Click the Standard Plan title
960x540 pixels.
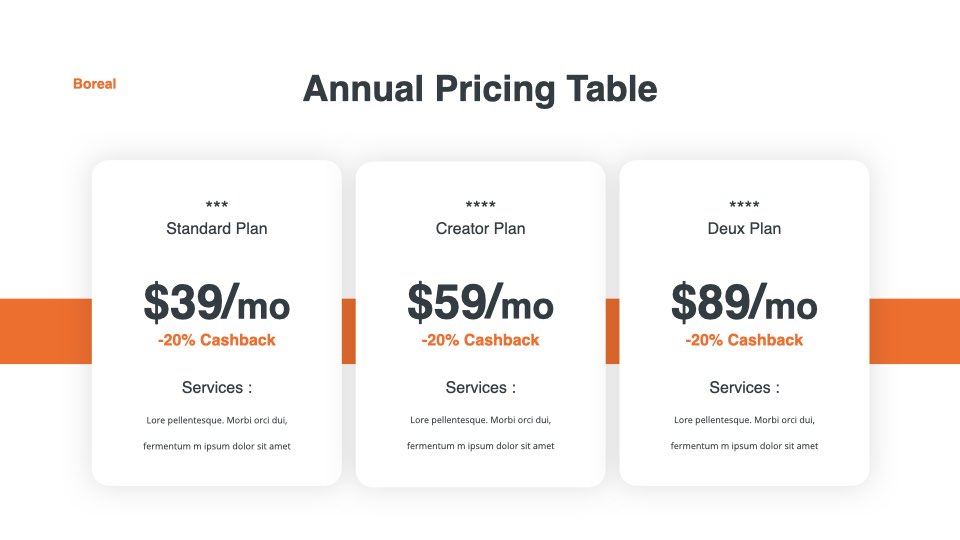tap(217, 228)
